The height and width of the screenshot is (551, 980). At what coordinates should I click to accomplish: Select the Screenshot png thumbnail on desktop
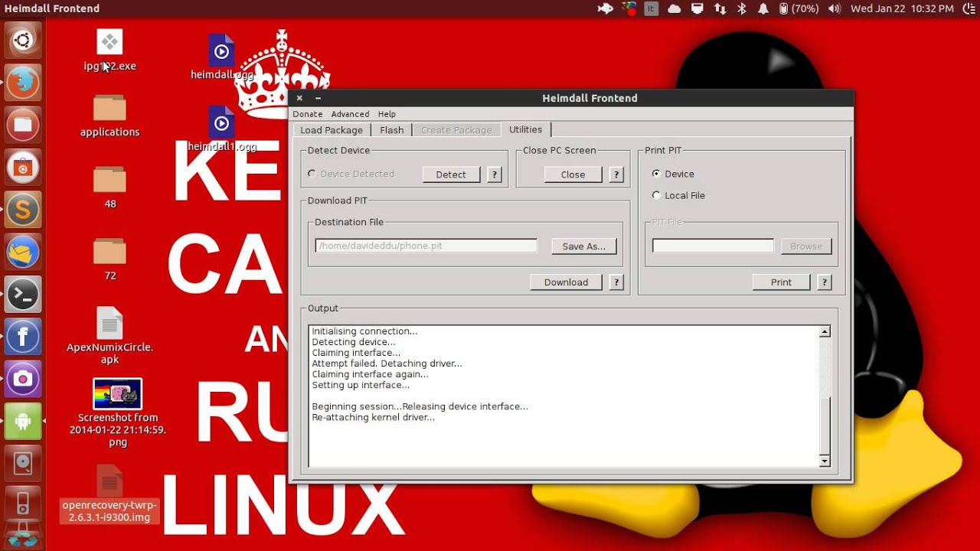click(x=117, y=394)
